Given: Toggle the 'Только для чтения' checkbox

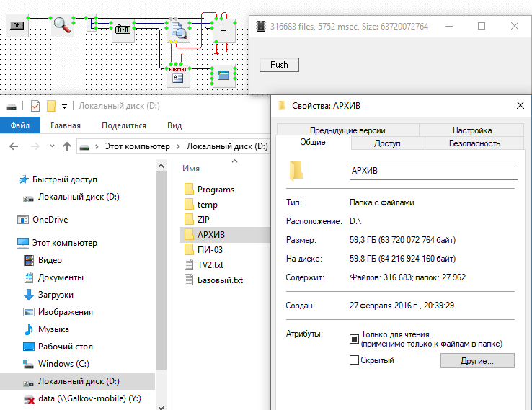Looking at the screenshot, I should coord(354,339).
